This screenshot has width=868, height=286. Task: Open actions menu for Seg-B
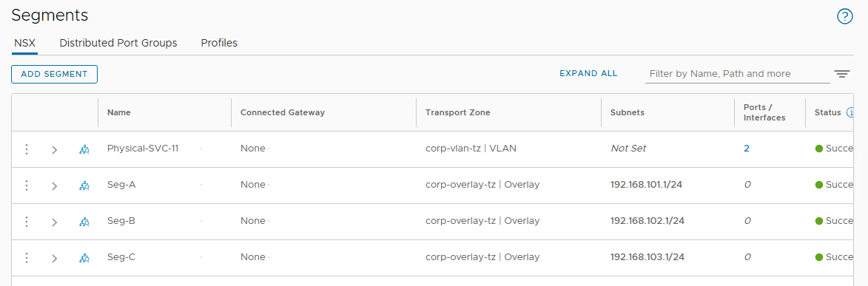27,221
